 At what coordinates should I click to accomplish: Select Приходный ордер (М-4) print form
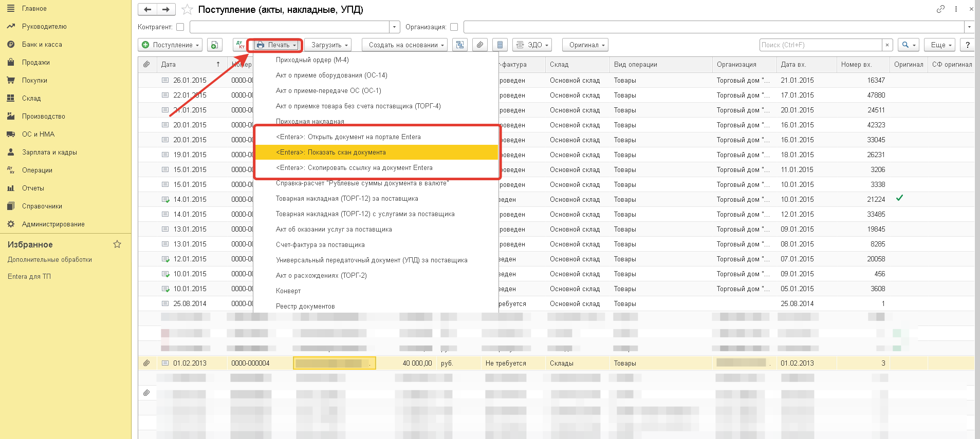coord(376,60)
